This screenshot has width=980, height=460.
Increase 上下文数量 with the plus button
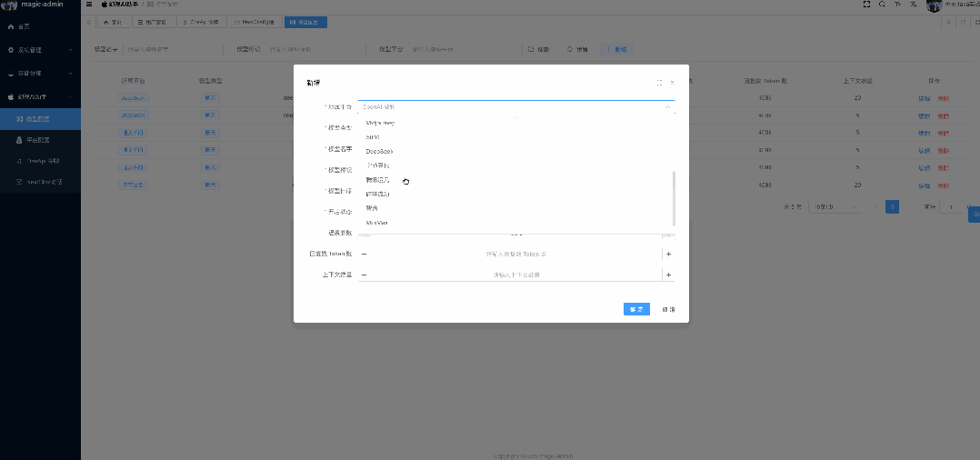(668, 275)
